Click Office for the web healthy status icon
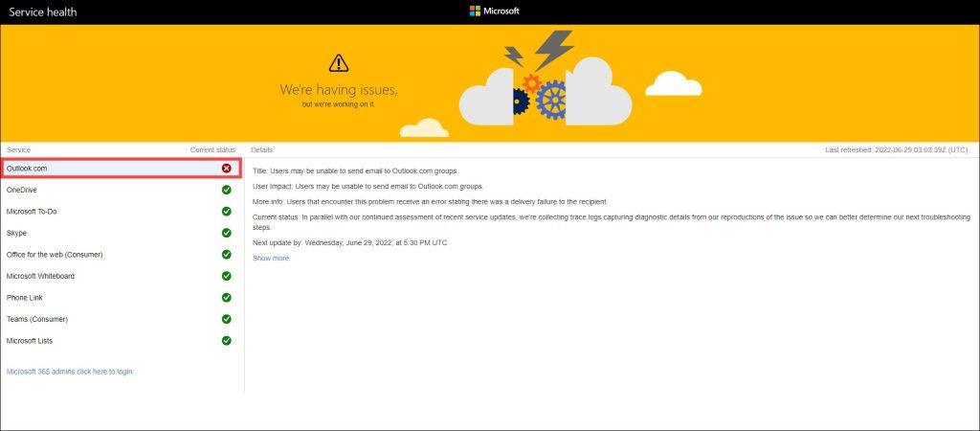Screen dimensions: 980x431 click(x=226, y=255)
